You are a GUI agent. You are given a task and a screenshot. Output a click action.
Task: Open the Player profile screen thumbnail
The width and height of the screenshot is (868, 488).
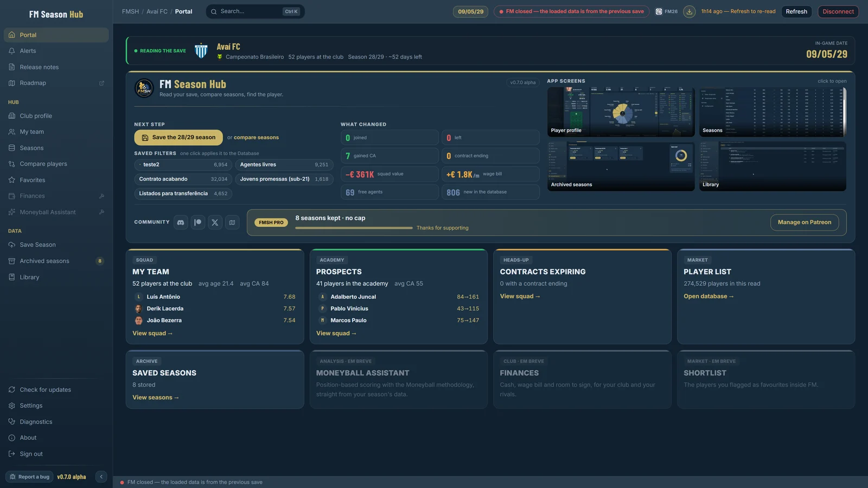pyautogui.click(x=621, y=112)
